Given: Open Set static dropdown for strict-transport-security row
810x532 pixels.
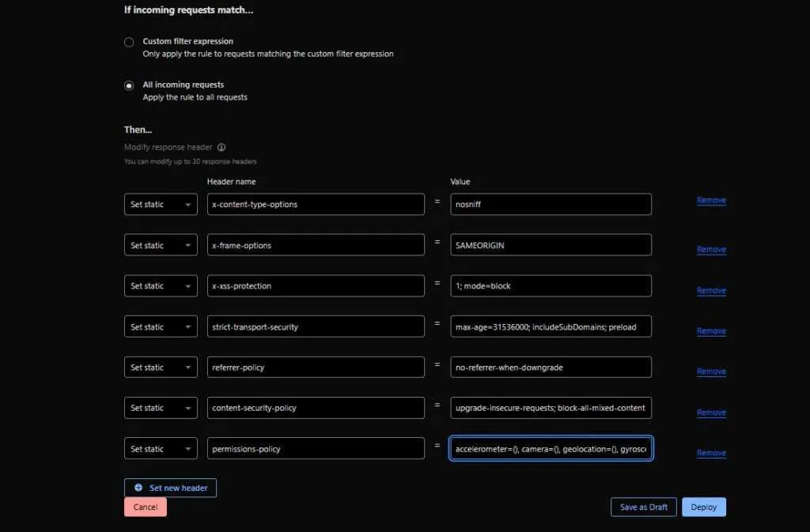Looking at the screenshot, I should [x=161, y=326].
